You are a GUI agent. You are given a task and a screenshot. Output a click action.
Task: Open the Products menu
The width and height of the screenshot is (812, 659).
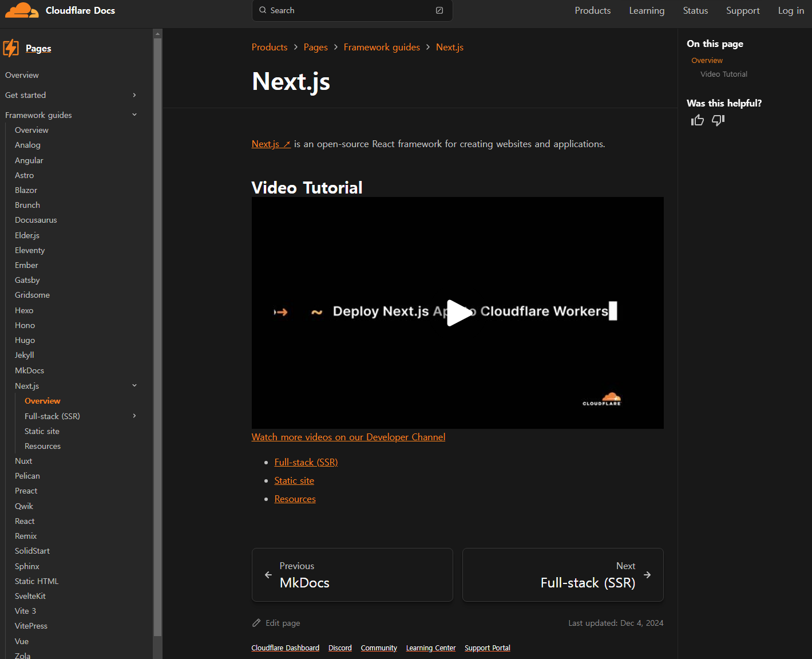[x=592, y=10]
